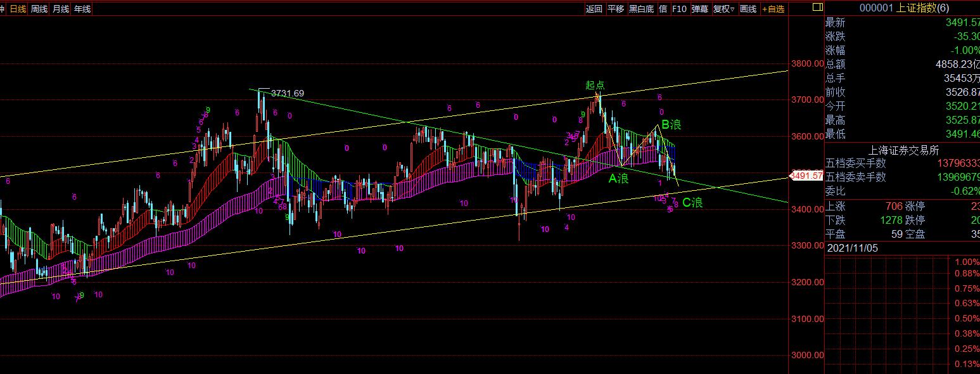Switch to the 月线 monthly tab
The height and width of the screenshot is (374, 980).
click(x=61, y=9)
